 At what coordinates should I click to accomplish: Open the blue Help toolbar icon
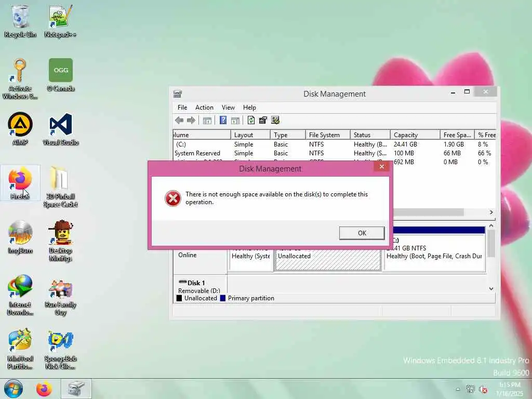[x=223, y=120]
